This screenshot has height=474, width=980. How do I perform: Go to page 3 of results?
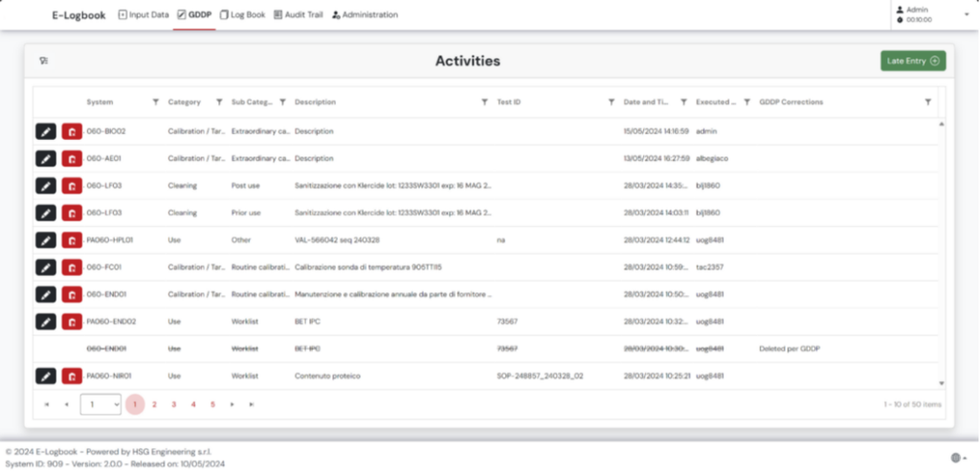coord(173,404)
